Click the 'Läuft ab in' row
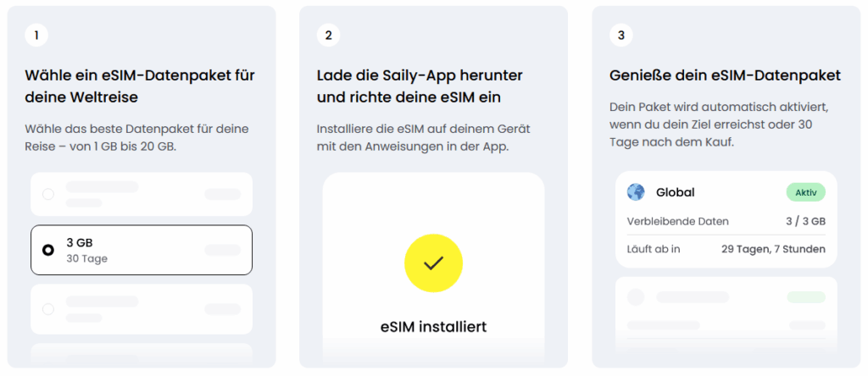The height and width of the screenshot is (376, 868). pos(726,249)
